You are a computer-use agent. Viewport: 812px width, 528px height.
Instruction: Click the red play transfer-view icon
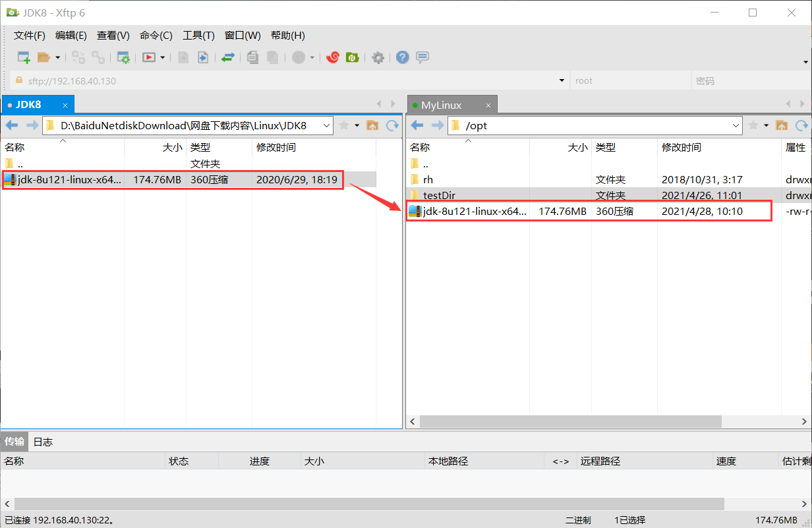click(x=149, y=57)
